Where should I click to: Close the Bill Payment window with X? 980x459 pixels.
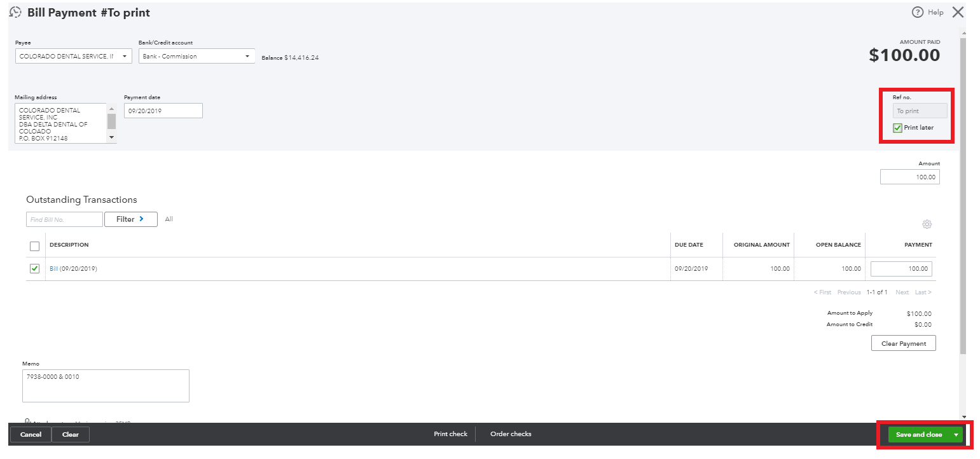[x=958, y=12]
